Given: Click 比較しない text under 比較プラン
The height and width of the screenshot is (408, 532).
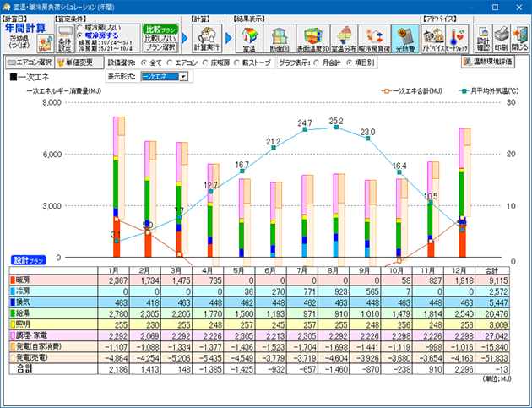Looking at the screenshot, I should [x=160, y=38].
